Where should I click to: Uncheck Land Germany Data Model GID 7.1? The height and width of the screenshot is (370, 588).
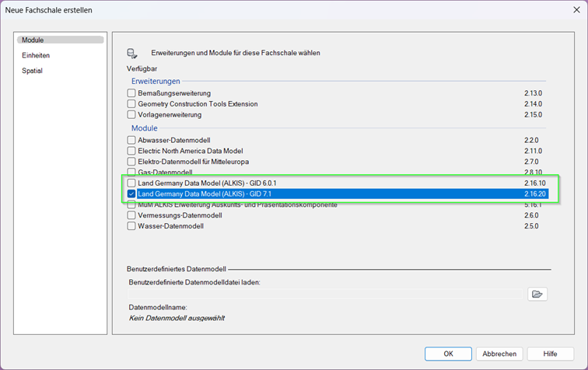coord(131,194)
